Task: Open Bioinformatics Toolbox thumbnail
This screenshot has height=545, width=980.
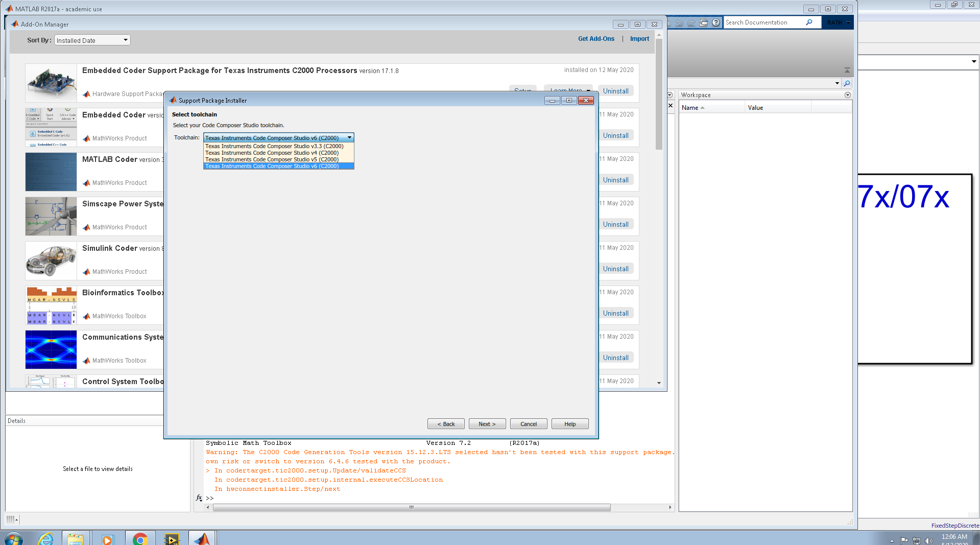Action: click(x=51, y=305)
